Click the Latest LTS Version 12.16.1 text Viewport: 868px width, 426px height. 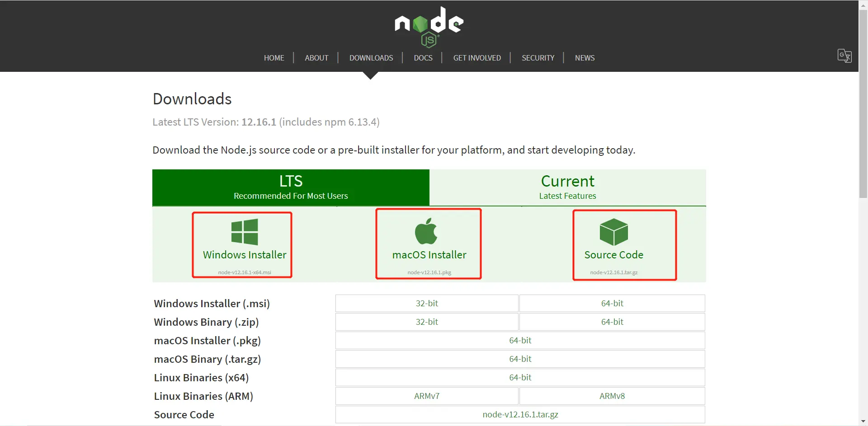(x=266, y=122)
